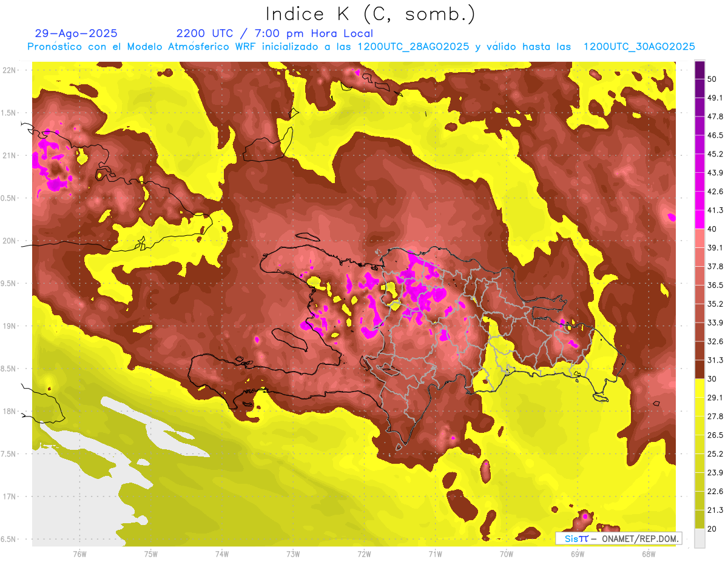728x562 pixels.
Task: Click the color scale value '41.3'
Action: [715, 210]
